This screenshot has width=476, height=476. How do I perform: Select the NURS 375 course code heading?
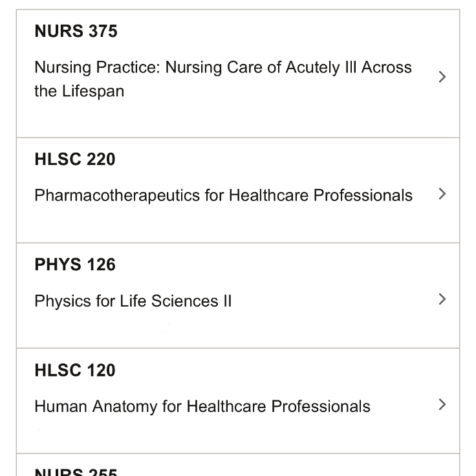coord(76,32)
